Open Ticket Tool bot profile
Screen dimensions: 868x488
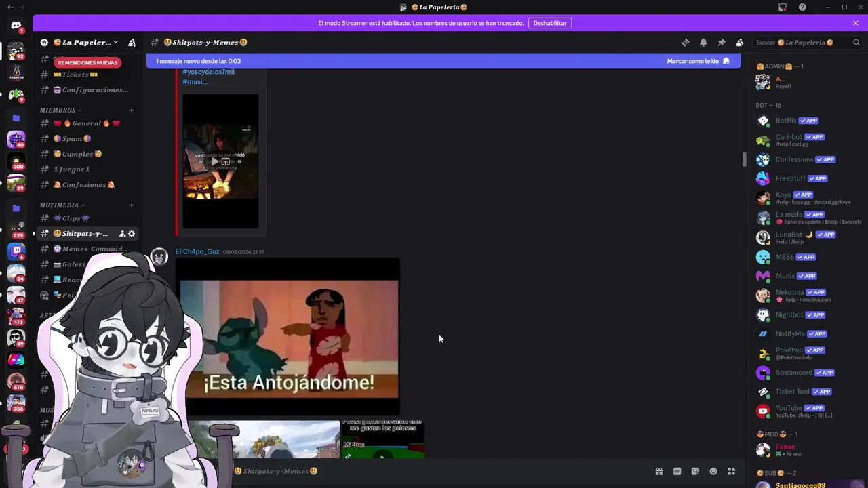(807, 392)
